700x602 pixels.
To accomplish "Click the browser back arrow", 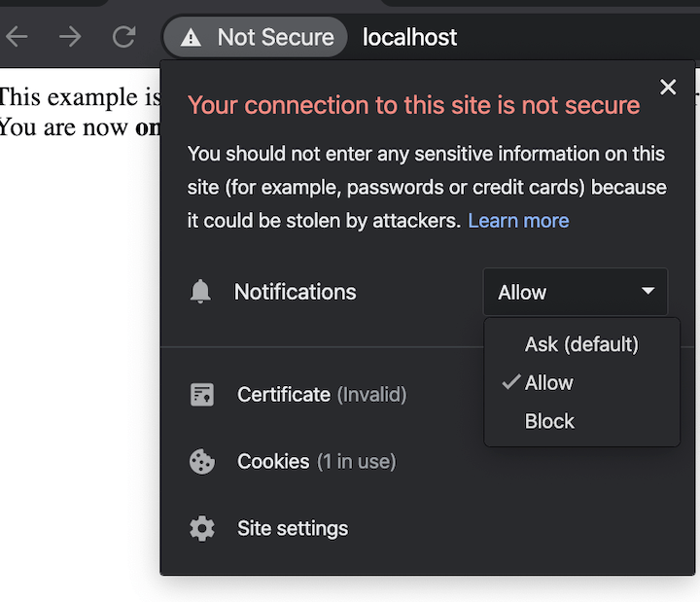I will click(x=17, y=38).
